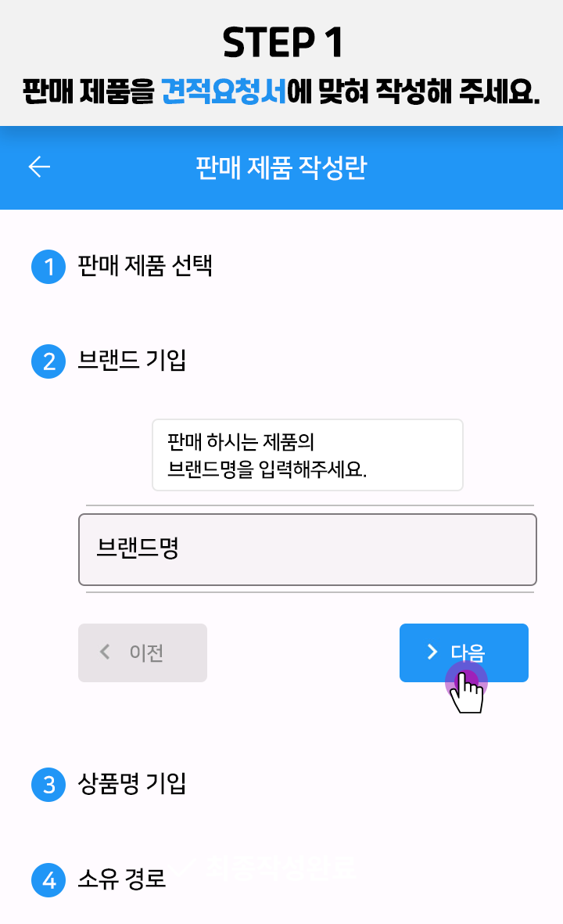Click the 판매 제품 작성란 header title

point(281,167)
